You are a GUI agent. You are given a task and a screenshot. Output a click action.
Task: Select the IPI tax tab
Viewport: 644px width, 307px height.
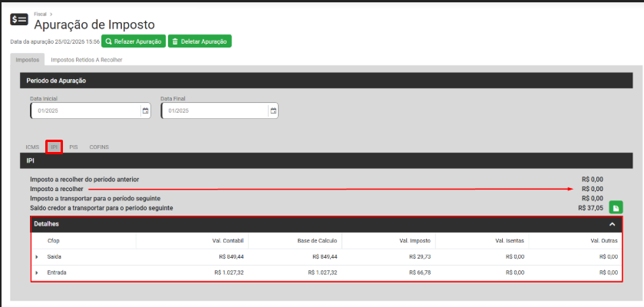[x=54, y=146]
